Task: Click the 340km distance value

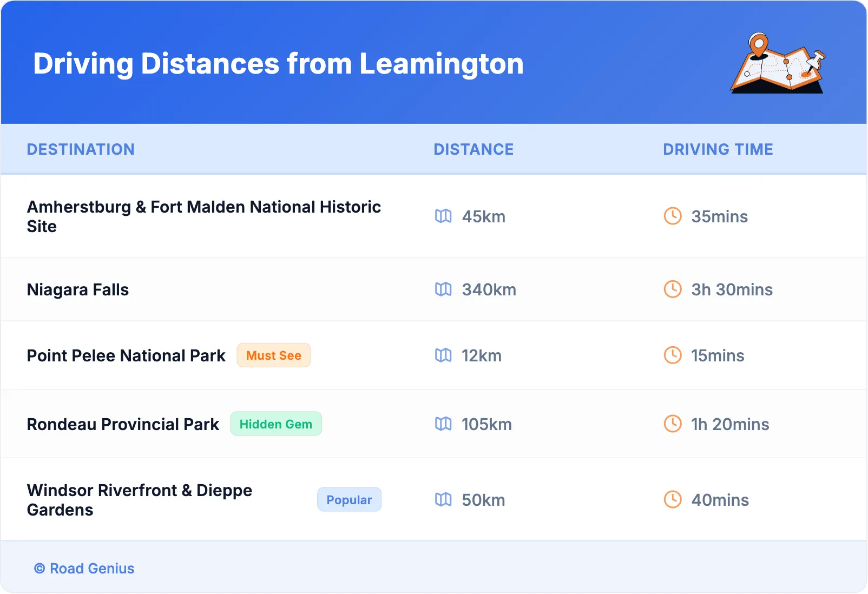Action: (x=489, y=289)
